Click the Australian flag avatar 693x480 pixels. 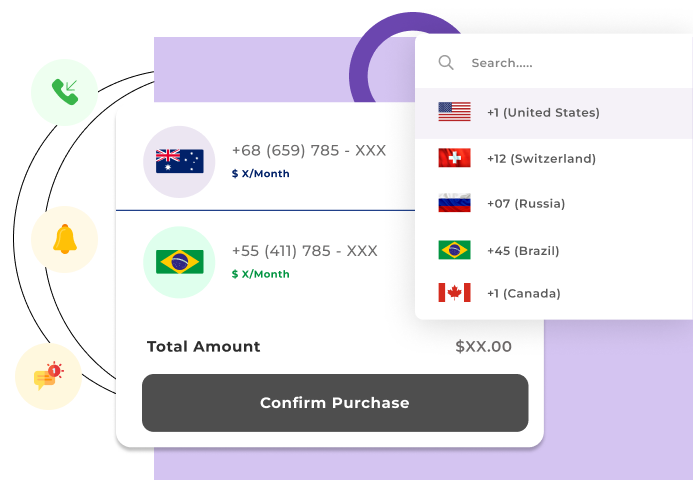(x=179, y=161)
